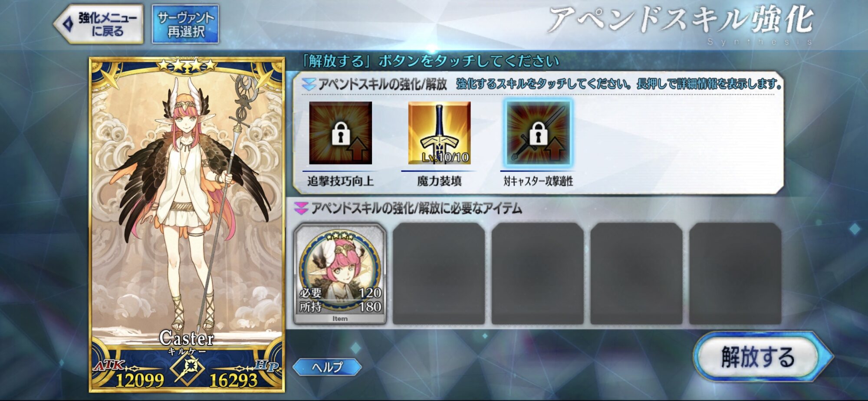The image size is (868, 401).
Task: Tap the last empty material slot
Action: pos(736,273)
